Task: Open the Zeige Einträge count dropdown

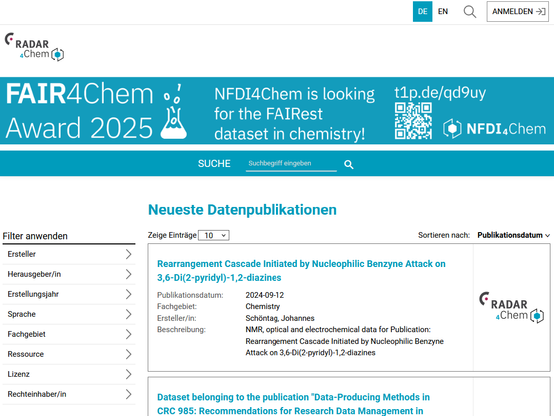Action: [x=214, y=235]
